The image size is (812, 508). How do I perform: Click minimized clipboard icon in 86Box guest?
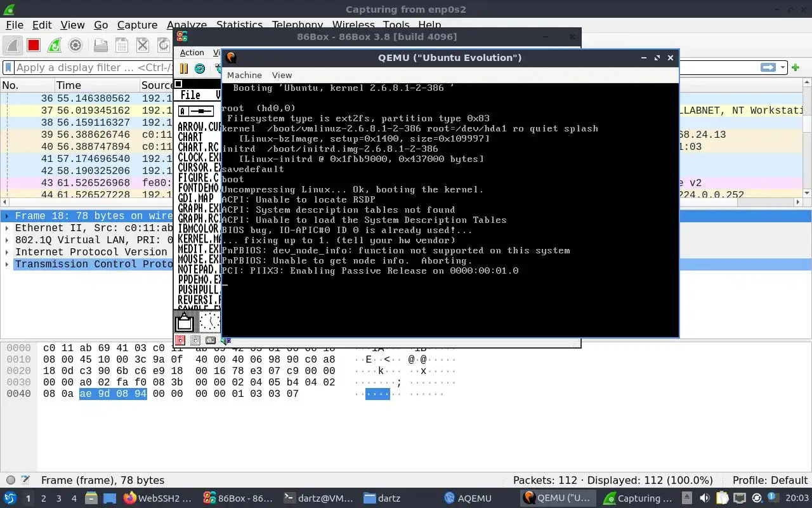(x=185, y=322)
